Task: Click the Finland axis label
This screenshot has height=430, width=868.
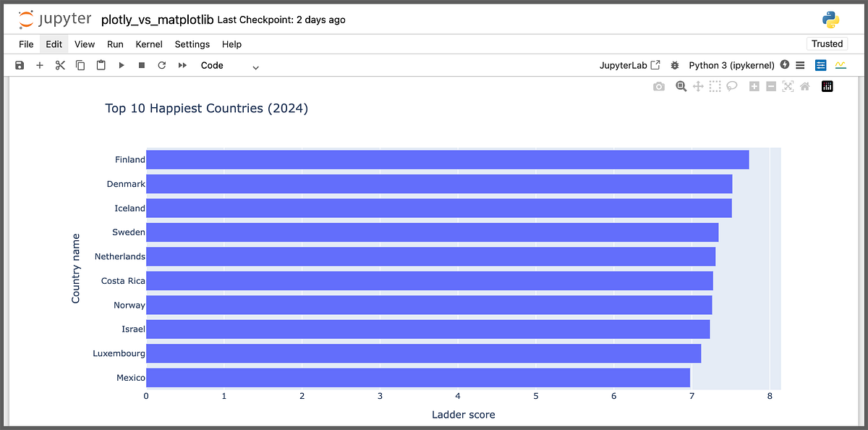Action: (x=129, y=159)
